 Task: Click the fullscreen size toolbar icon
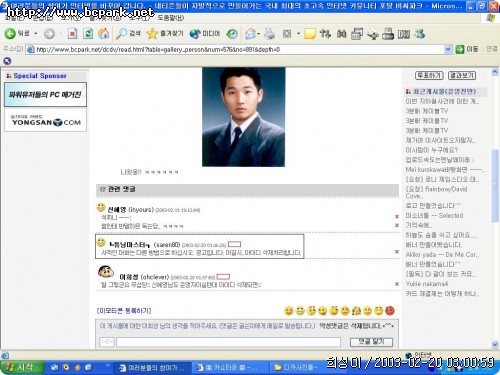coord(287,34)
